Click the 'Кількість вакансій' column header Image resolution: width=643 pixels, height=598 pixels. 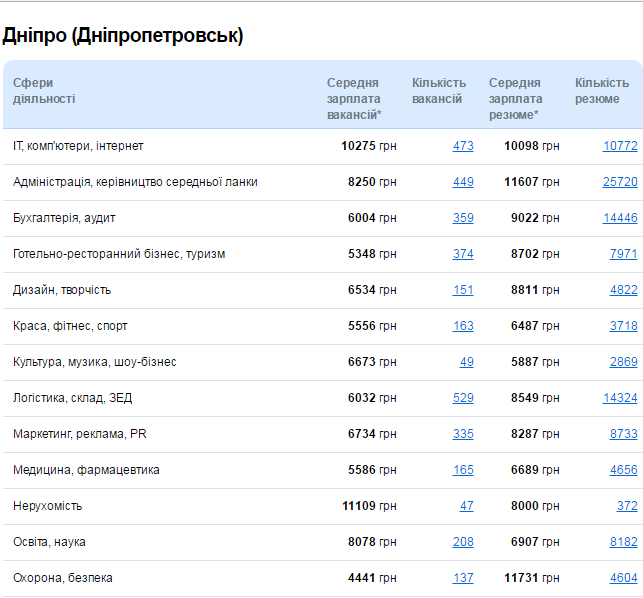pos(439,91)
